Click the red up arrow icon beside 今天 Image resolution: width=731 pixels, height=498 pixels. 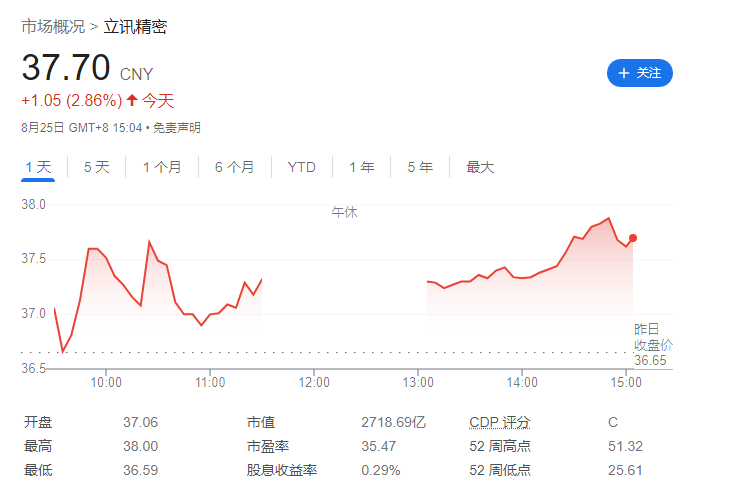click(132, 99)
